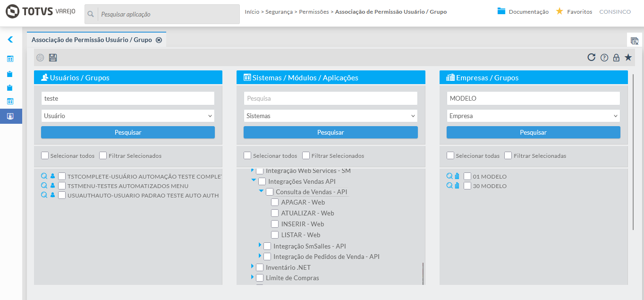
Task: Open Favoritos in the top bar
Action: click(574, 11)
